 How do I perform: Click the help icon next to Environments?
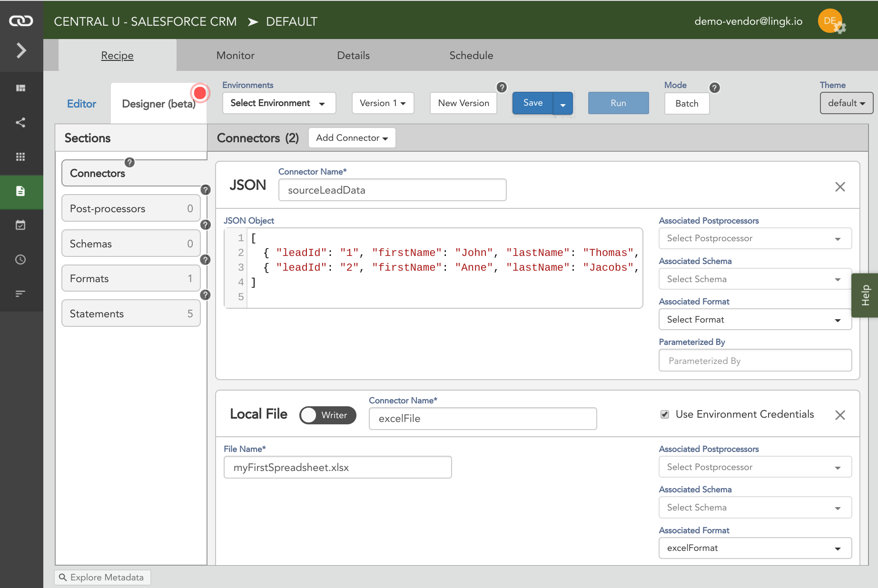point(502,87)
